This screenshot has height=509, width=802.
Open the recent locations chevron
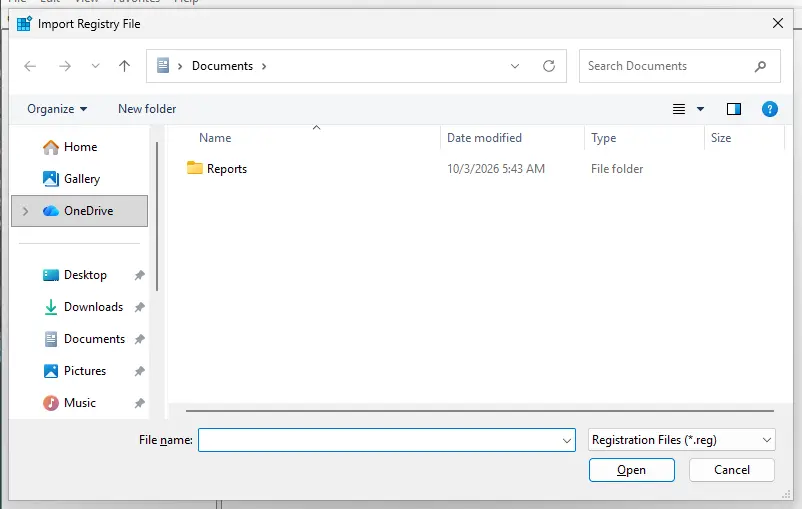point(95,66)
